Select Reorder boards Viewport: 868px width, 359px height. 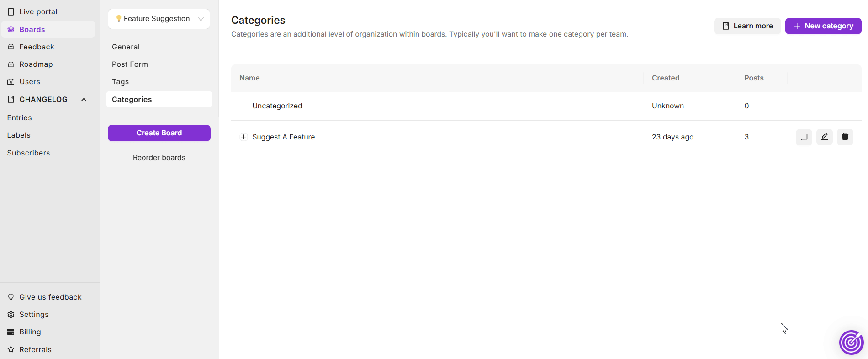click(159, 158)
